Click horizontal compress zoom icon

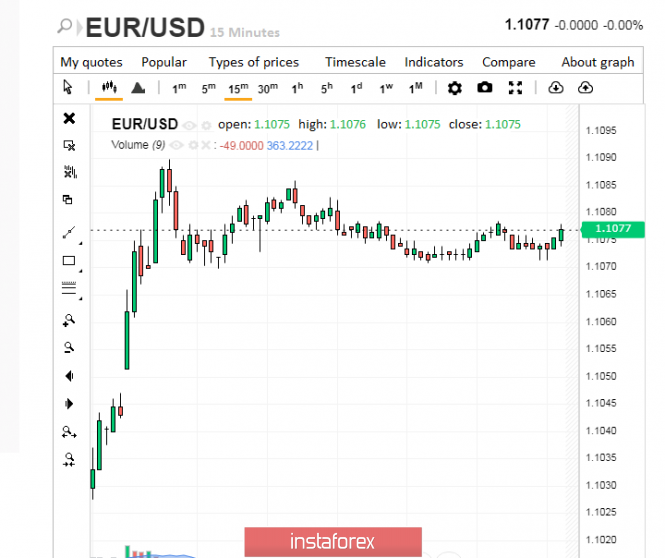coord(69,460)
